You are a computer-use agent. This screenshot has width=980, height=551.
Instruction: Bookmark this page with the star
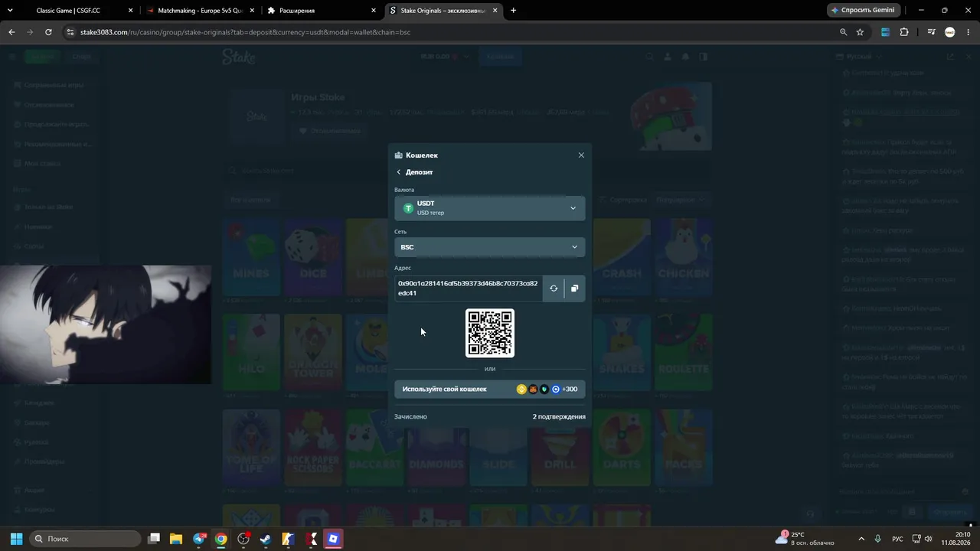point(860,32)
